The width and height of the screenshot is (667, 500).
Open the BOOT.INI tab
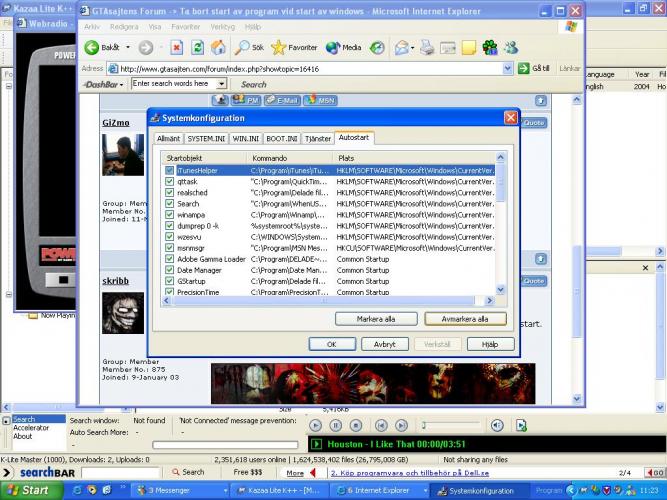tap(281, 137)
